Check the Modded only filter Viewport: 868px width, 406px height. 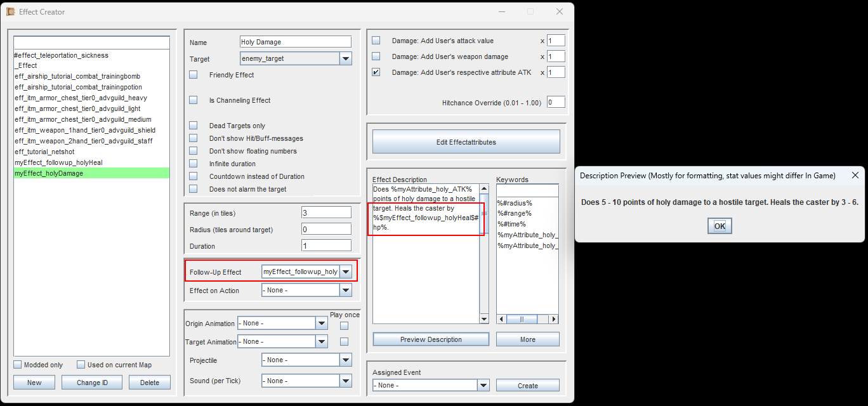[x=18, y=365]
